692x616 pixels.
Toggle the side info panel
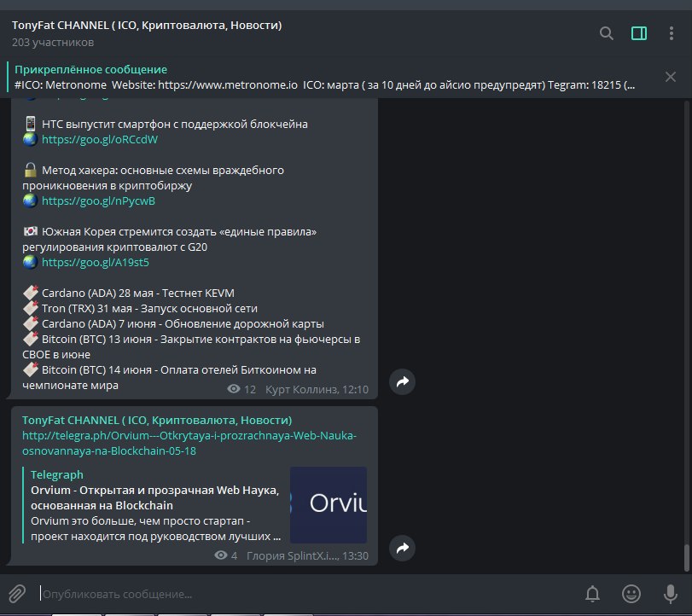point(639,33)
